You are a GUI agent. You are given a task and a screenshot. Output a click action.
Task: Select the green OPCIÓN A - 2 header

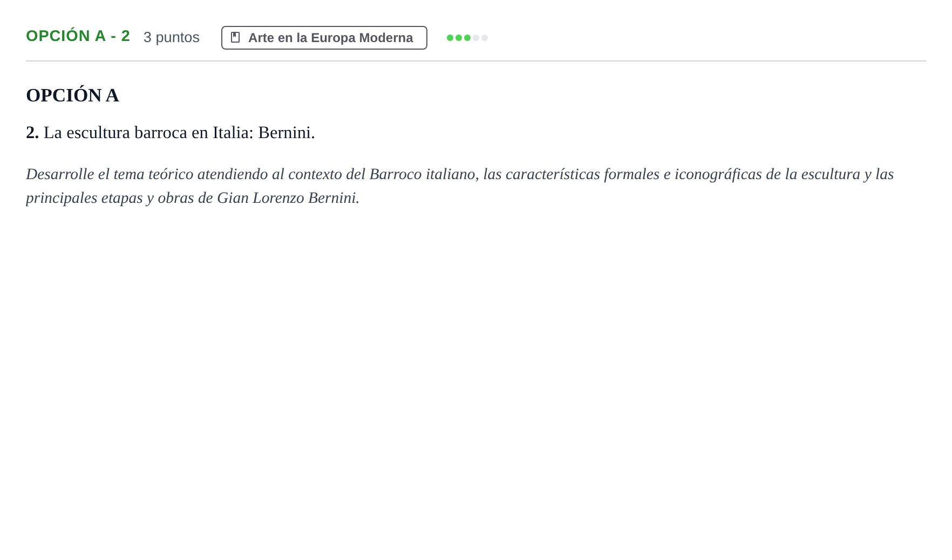(78, 36)
